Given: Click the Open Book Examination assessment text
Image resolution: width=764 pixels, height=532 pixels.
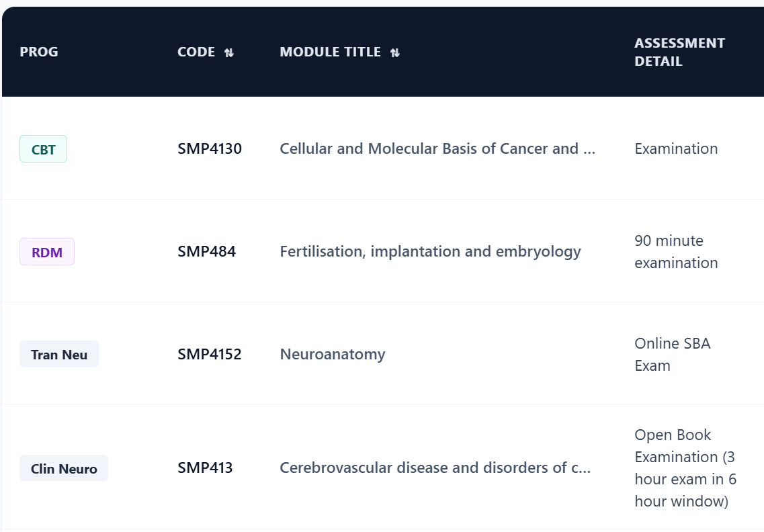Looking at the screenshot, I should (685, 468).
